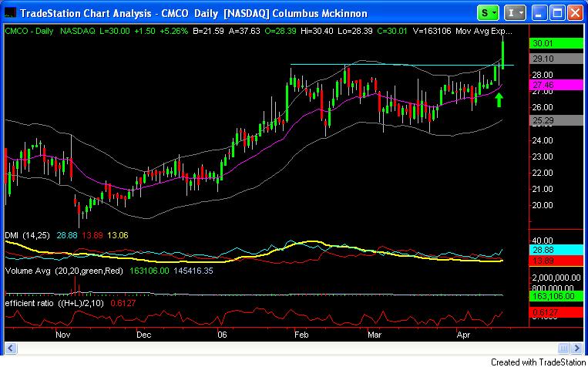This screenshot has height=367, width=588.
Task: Click the "Mar" date axis label
Action: click(x=375, y=335)
